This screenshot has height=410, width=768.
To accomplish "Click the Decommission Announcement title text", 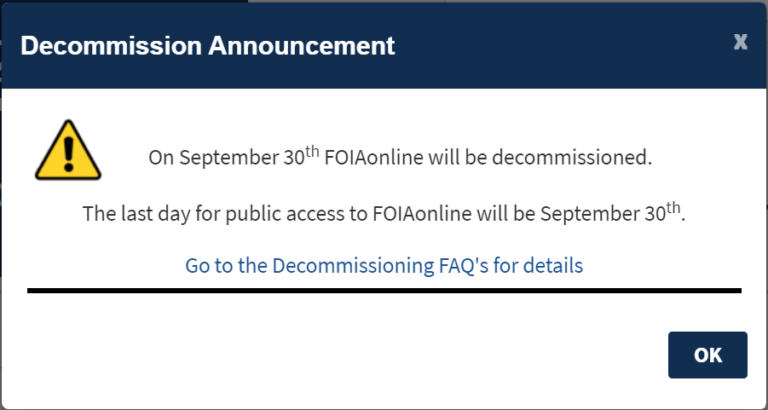I will point(208,46).
